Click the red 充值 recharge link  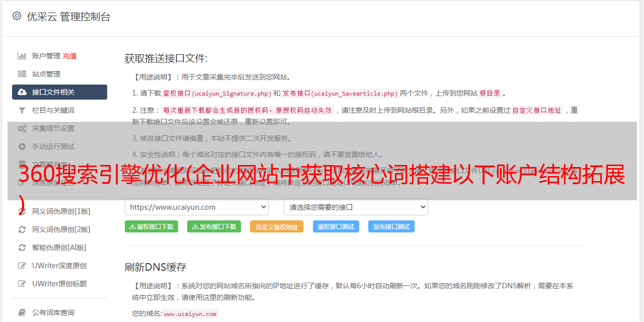coord(70,56)
